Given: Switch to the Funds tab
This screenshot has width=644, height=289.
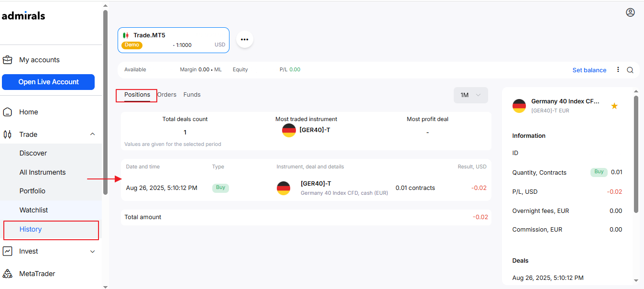Looking at the screenshot, I should 192,95.
